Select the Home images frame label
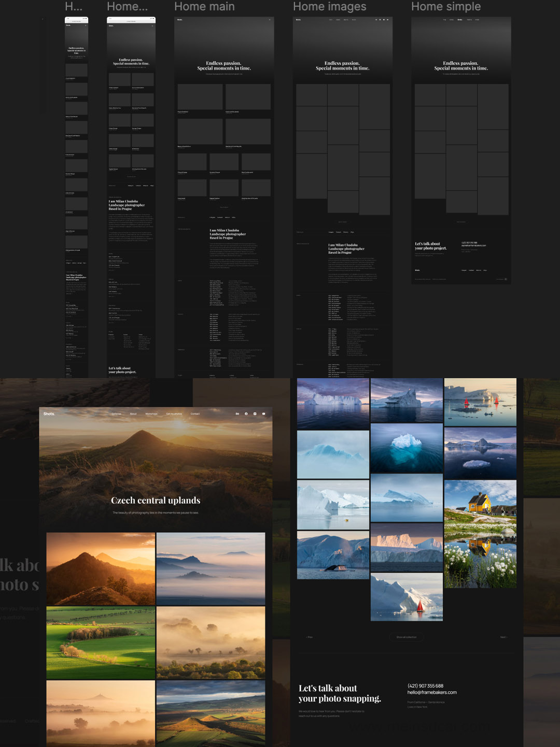 330,7
